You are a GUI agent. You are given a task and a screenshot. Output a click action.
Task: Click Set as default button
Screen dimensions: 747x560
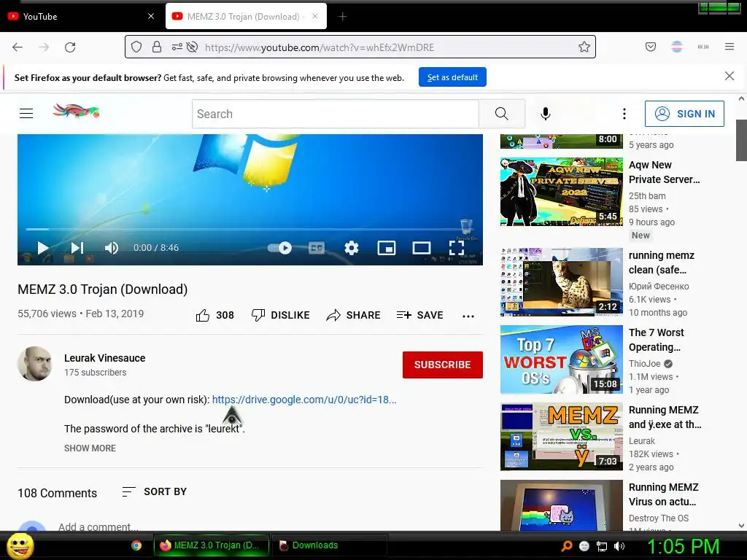click(452, 77)
